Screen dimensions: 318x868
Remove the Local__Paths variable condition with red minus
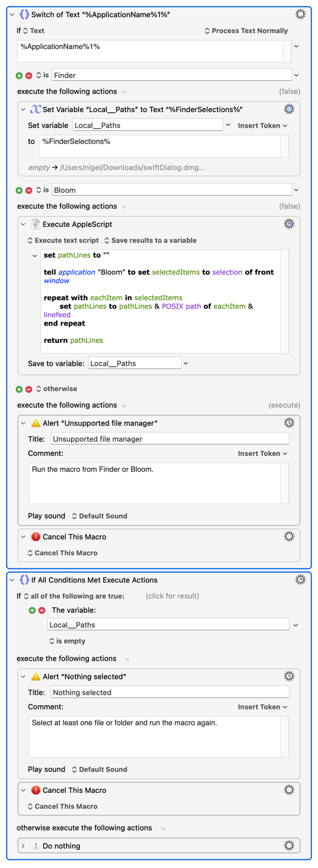click(41, 610)
